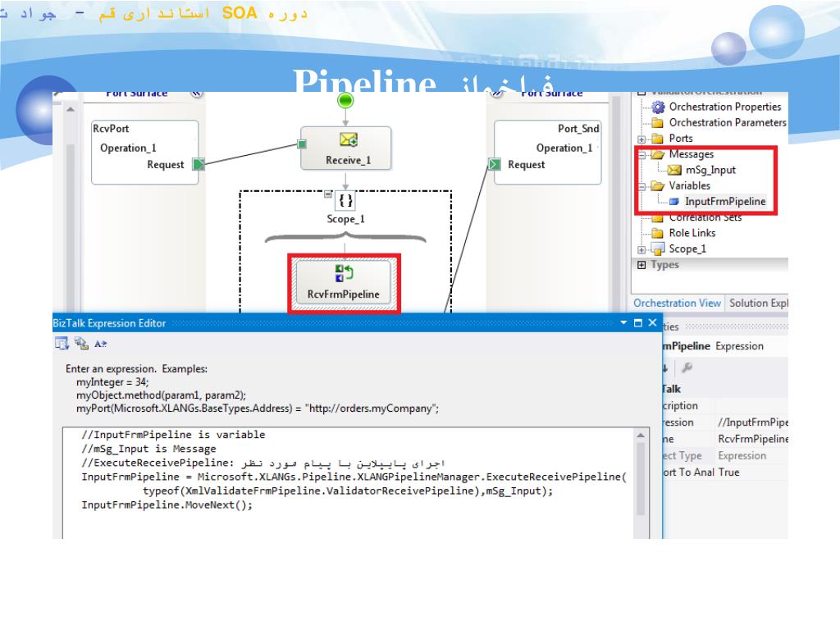Switch to Solution Explorer tab
The width and height of the screenshot is (840, 630).
[x=758, y=304]
